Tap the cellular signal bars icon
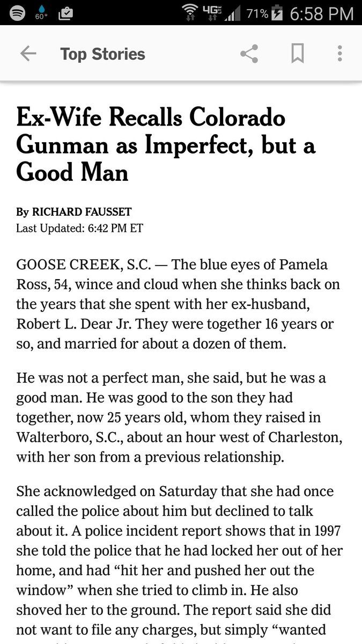The height and width of the screenshot is (644, 362). [x=232, y=13]
